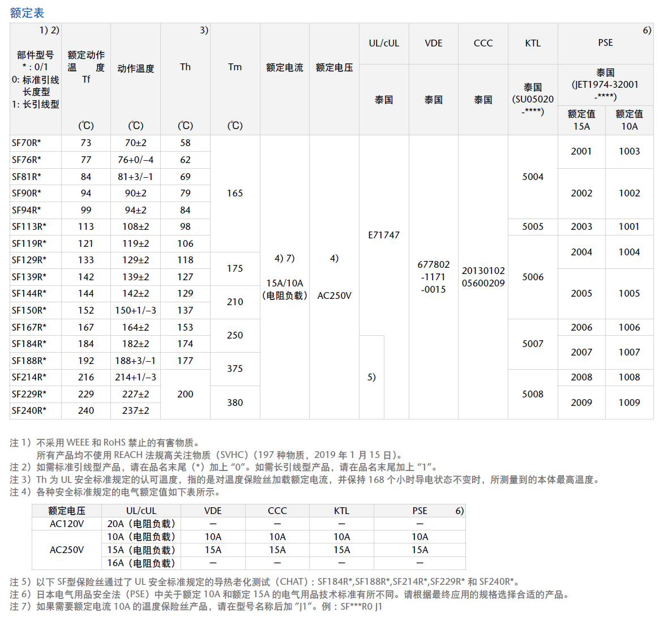Select KTL code 5008

coord(533,394)
